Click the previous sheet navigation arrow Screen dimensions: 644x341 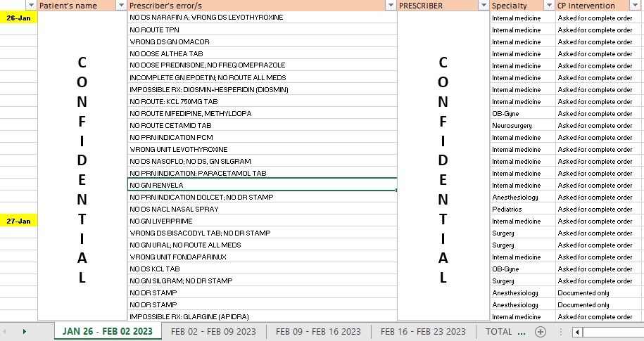pos(5,332)
